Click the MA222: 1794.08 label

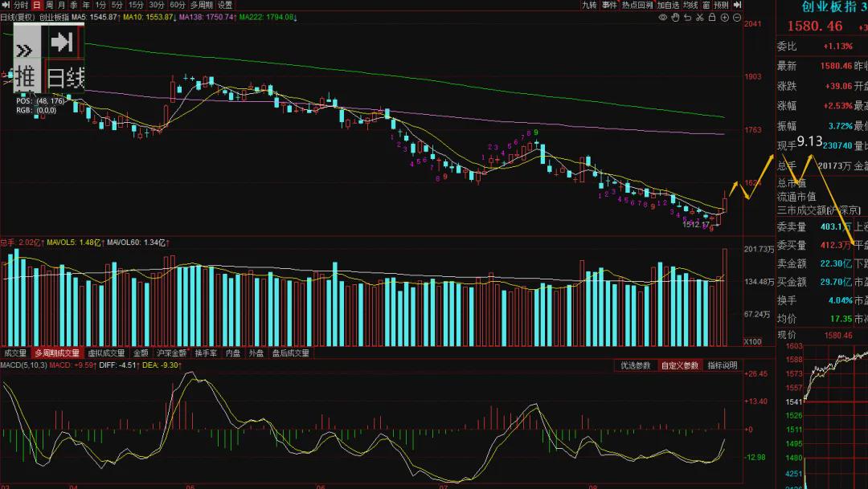point(268,17)
